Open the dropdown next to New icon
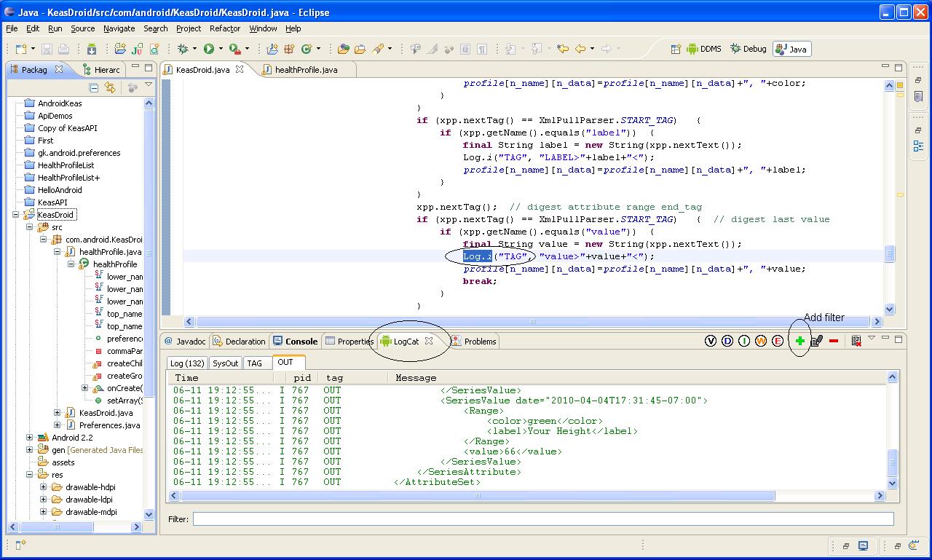This screenshot has height=560, width=932. point(31,50)
